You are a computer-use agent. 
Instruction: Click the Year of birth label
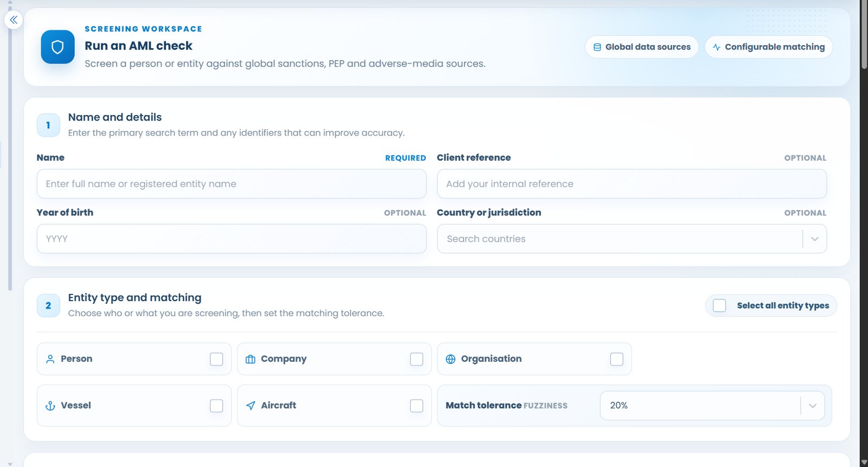pos(65,213)
